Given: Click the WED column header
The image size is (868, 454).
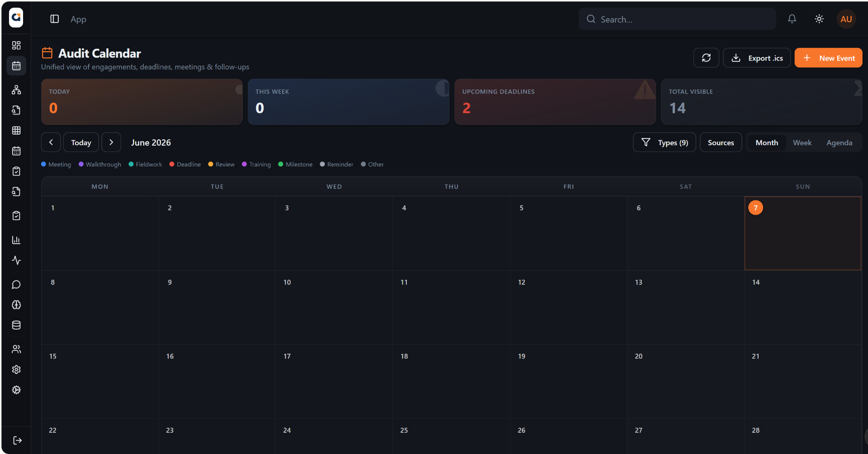Looking at the screenshot, I should point(334,187).
